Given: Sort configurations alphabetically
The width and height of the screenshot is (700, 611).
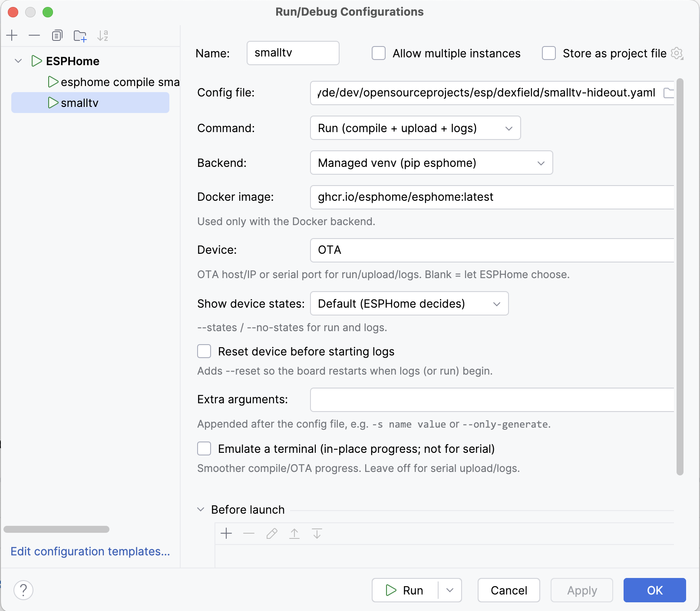Looking at the screenshot, I should [x=103, y=36].
